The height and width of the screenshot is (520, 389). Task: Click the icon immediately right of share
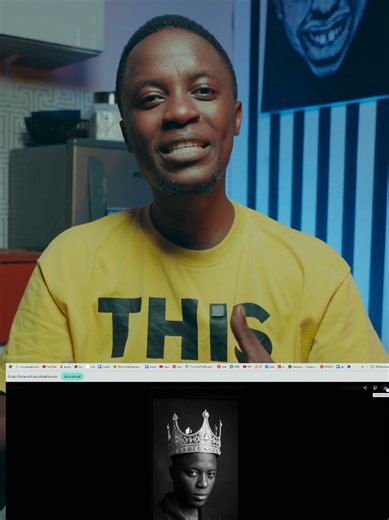[375, 388]
